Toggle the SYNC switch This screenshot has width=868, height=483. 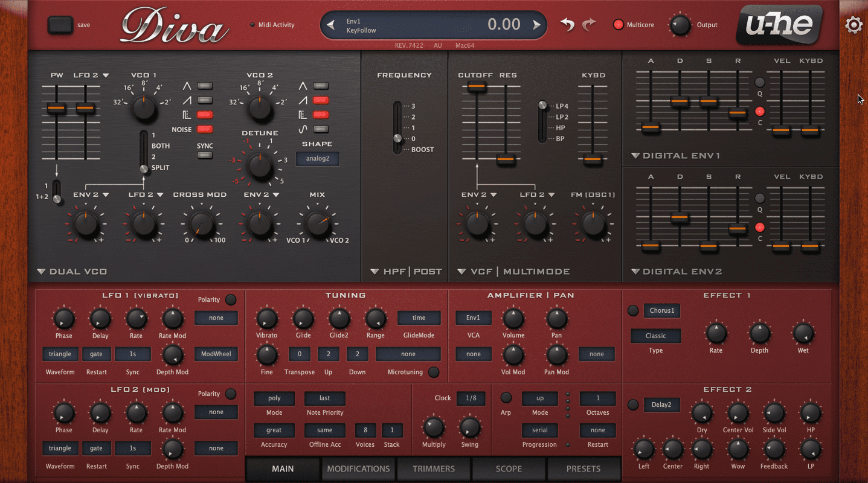[205, 155]
